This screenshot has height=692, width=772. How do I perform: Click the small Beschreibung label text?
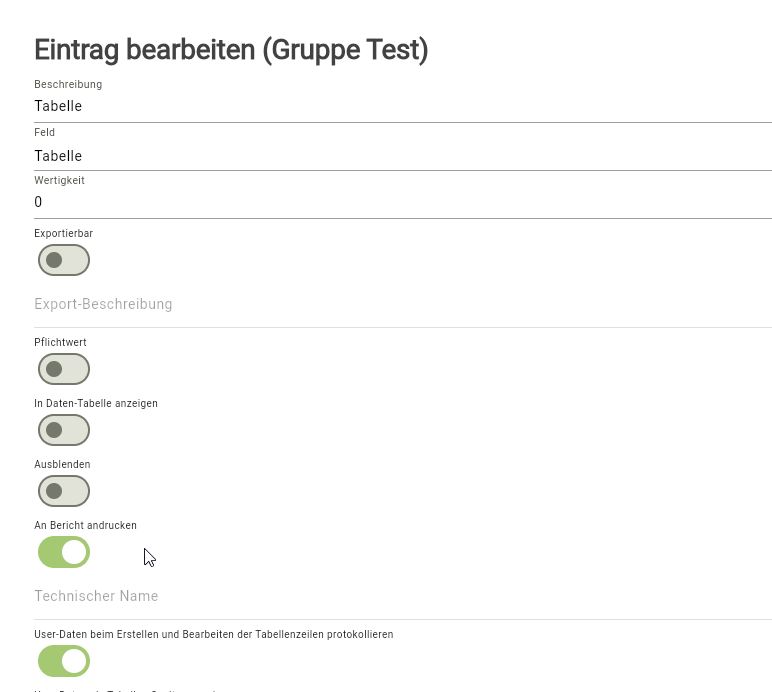coord(68,85)
